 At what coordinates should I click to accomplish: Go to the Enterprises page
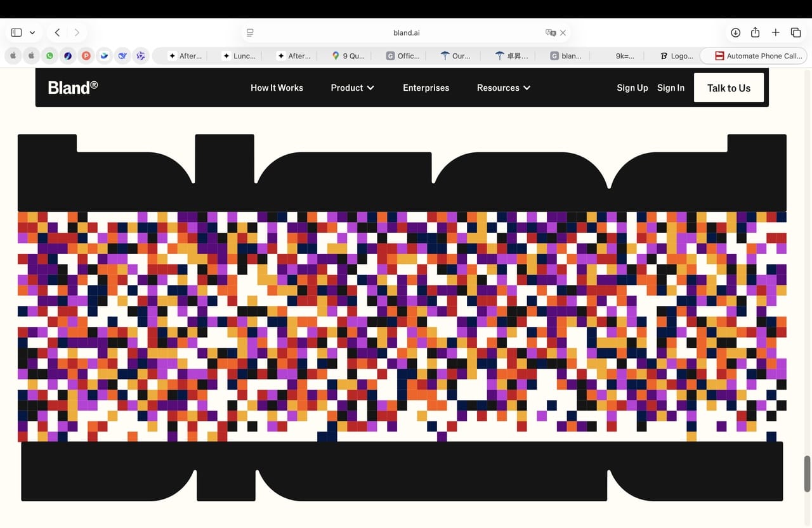tap(426, 88)
